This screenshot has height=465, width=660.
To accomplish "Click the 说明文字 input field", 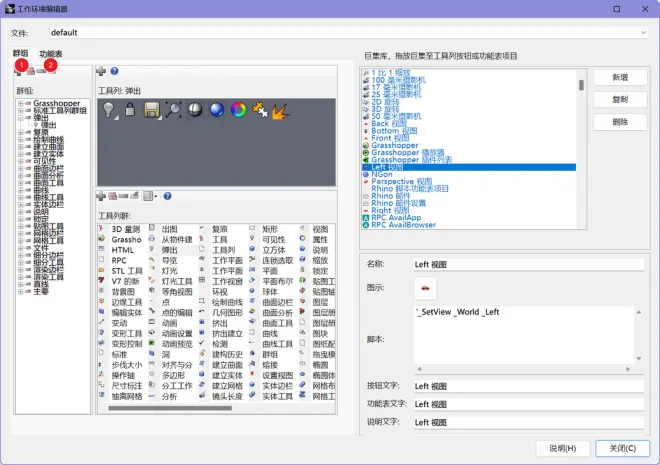I will [x=528, y=422].
